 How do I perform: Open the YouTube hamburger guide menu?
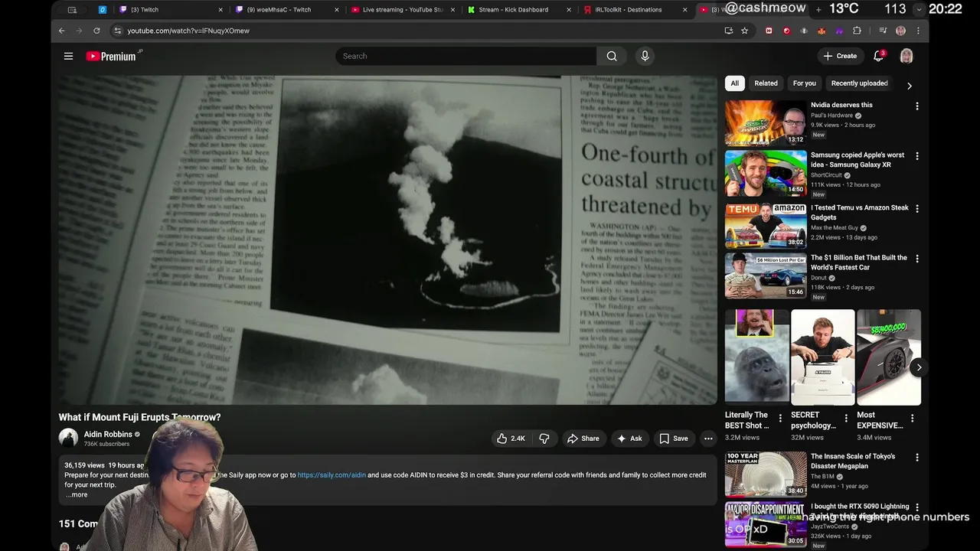[x=68, y=56]
